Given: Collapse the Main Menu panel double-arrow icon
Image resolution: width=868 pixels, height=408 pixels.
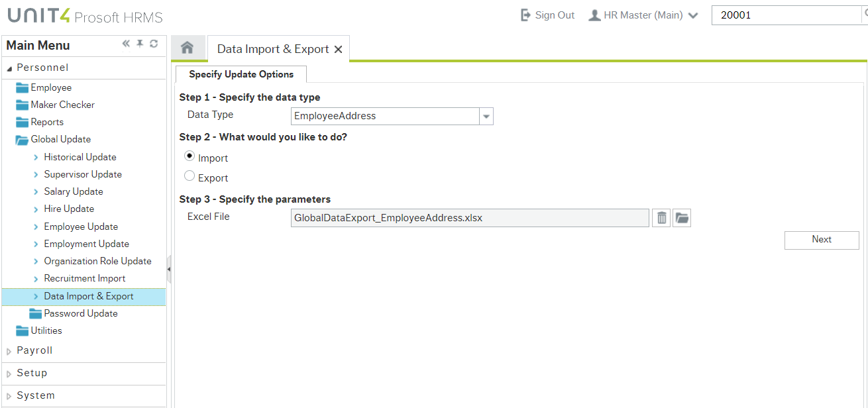Looking at the screenshot, I should point(126,44).
